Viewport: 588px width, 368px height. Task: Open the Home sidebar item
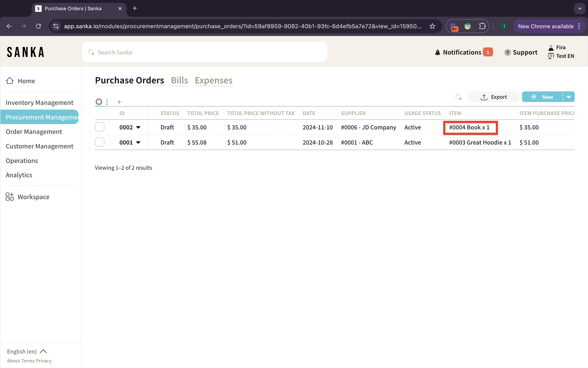[x=20, y=81]
